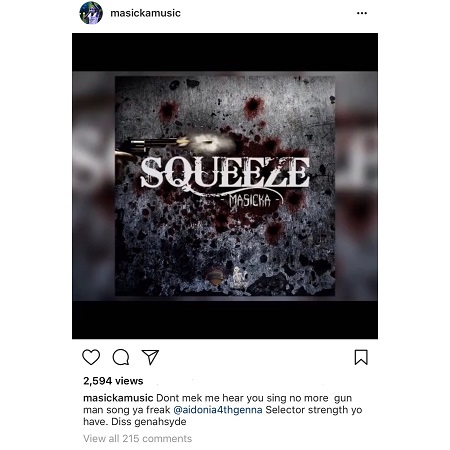
Task: Like the post with heart icon
Action: tap(91, 357)
